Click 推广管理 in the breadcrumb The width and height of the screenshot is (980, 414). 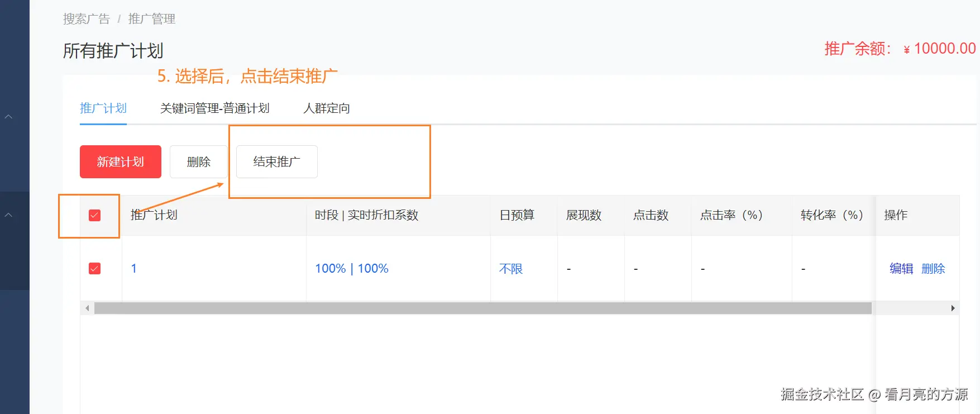click(152, 19)
